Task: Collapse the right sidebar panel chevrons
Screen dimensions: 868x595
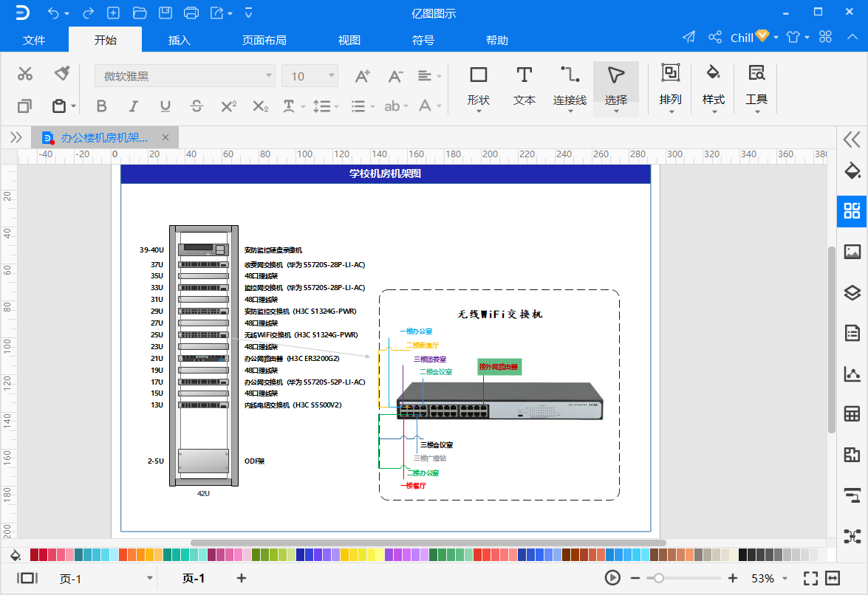Action: (x=852, y=140)
